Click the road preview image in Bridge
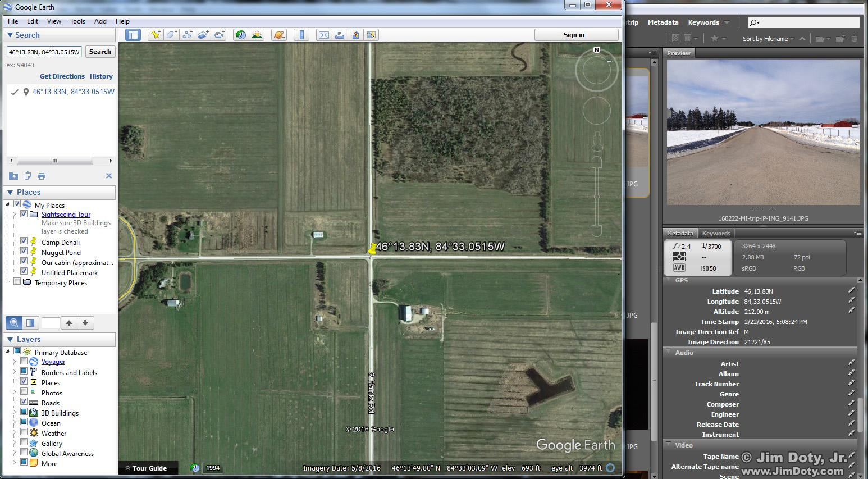The height and width of the screenshot is (479, 868). tap(763, 132)
